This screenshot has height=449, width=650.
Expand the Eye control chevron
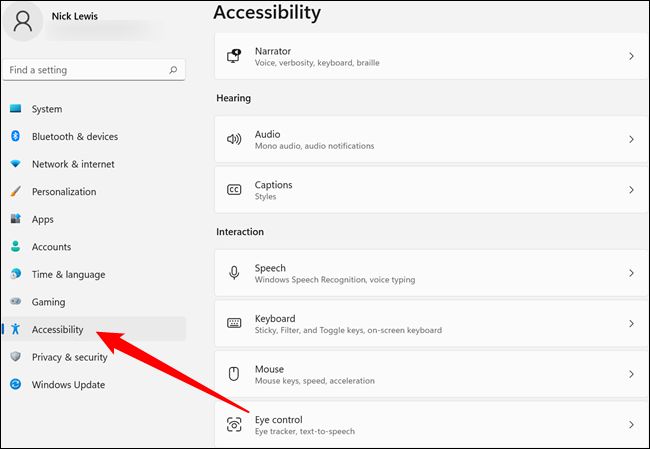pos(631,425)
